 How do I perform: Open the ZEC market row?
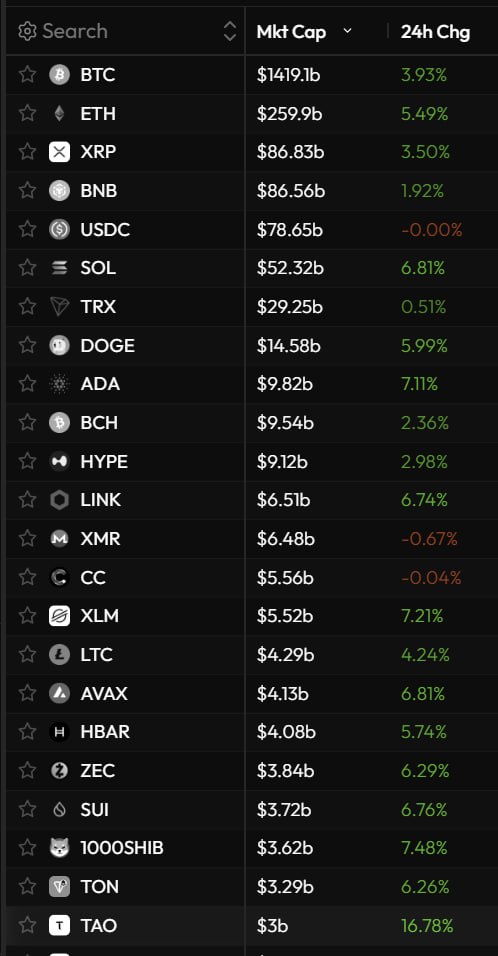click(252, 771)
